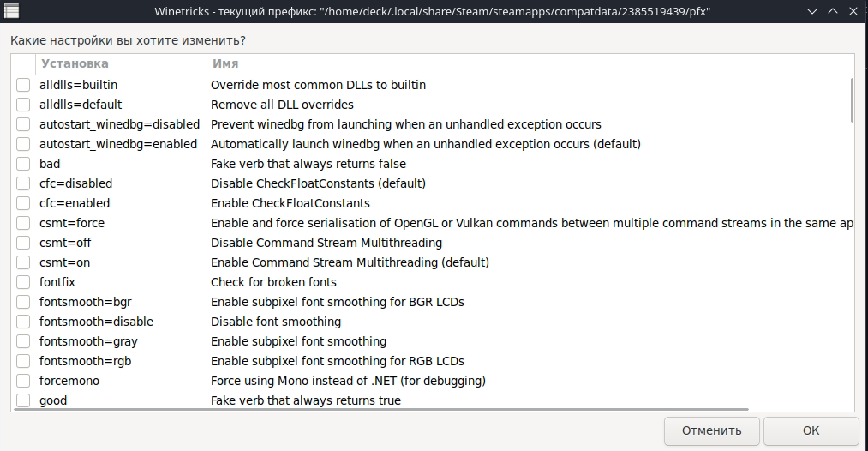Toggle the fontsmooth=gray checkbox

tap(23, 341)
